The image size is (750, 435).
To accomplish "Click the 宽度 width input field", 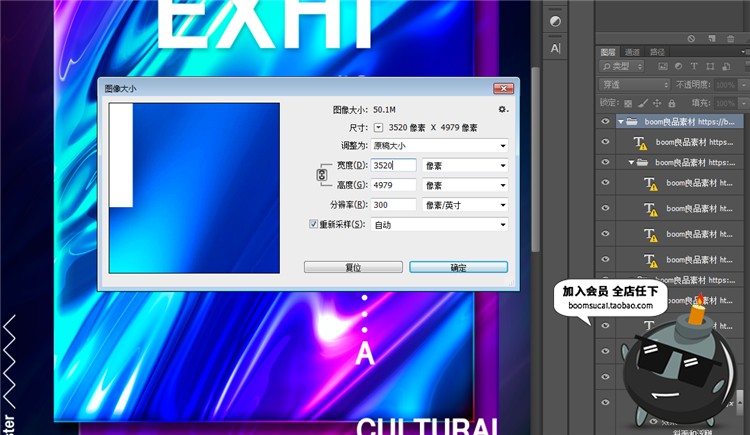I will coord(393,165).
